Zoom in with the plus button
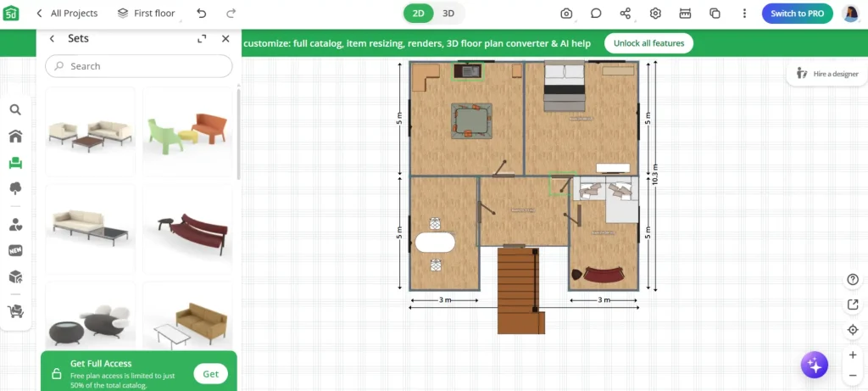Image resolution: width=868 pixels, height=391 pixels. [853, 355]
